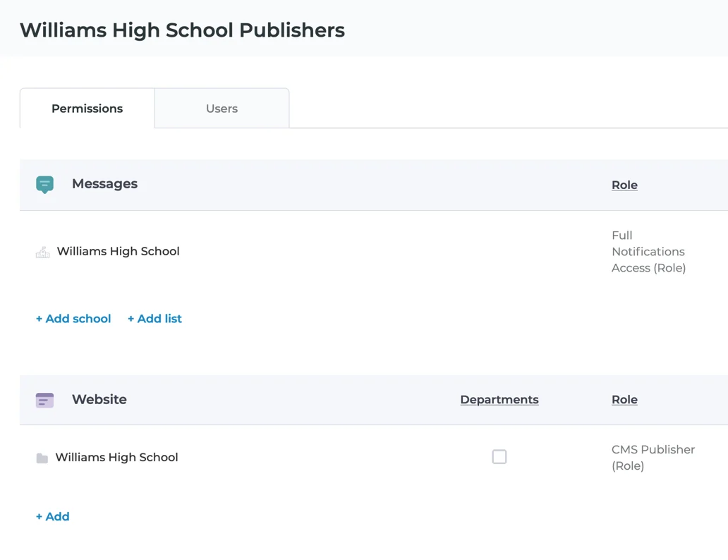Click the Messages section heading
The width and height of the screenshot is (728, 560).
click(x=104, y=184)
